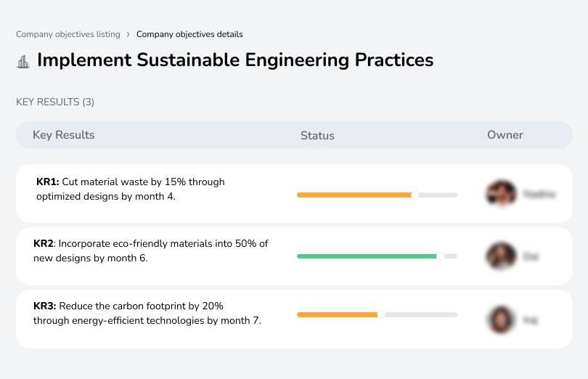588x379 pixels.
Task: Click the Company objectives details breadcrumb
Action: 189,34
